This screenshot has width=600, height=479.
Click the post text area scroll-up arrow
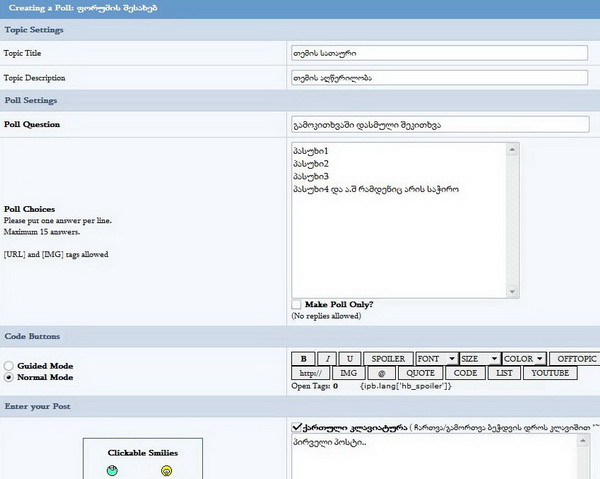click(x=583, y=441)
